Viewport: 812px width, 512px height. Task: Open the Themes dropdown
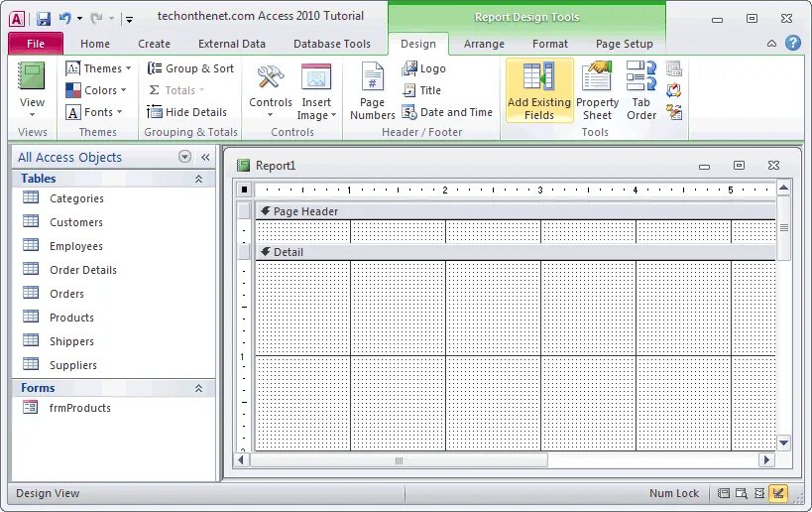tap(98, 68)
